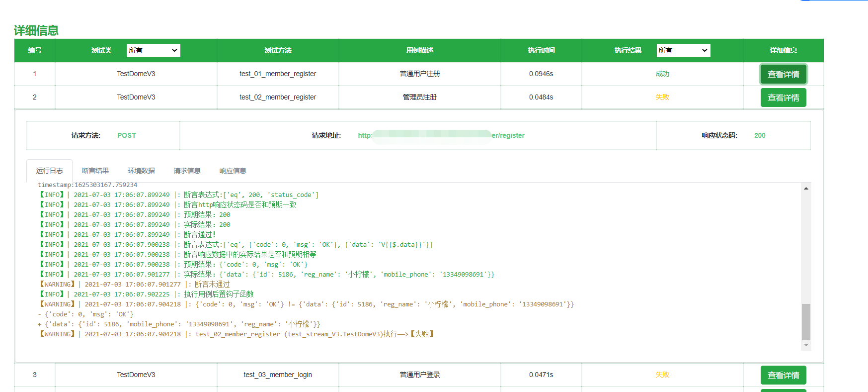Click the log scrollbar down arrow
868x392 pixels.
pyautogui.click(x=806, y=345)
